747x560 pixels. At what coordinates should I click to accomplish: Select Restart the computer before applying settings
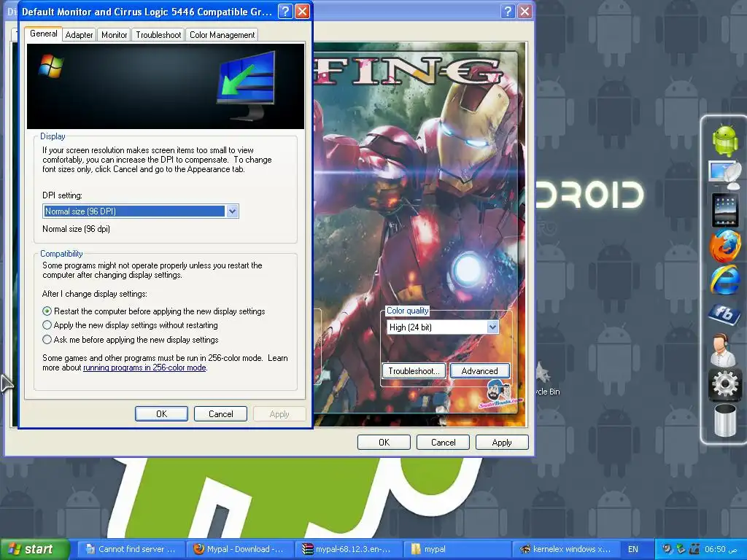[x=154, y=311]
